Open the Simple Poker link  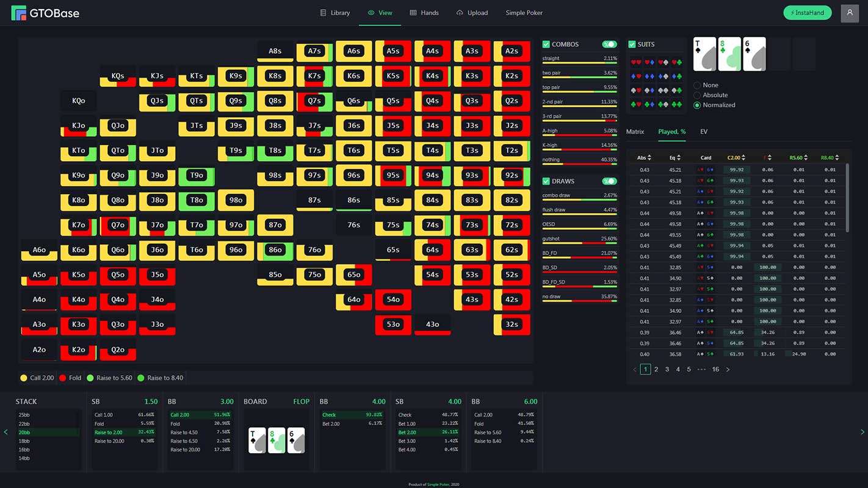(524, 12)
